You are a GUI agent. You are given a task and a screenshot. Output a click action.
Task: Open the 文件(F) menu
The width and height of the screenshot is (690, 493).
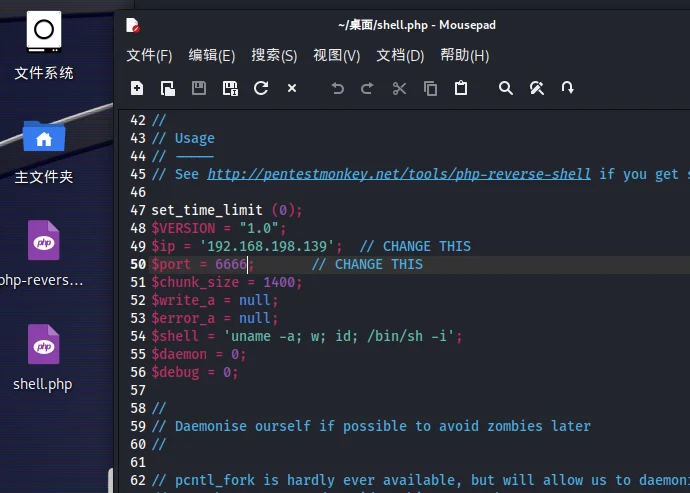tap(150, 55)
